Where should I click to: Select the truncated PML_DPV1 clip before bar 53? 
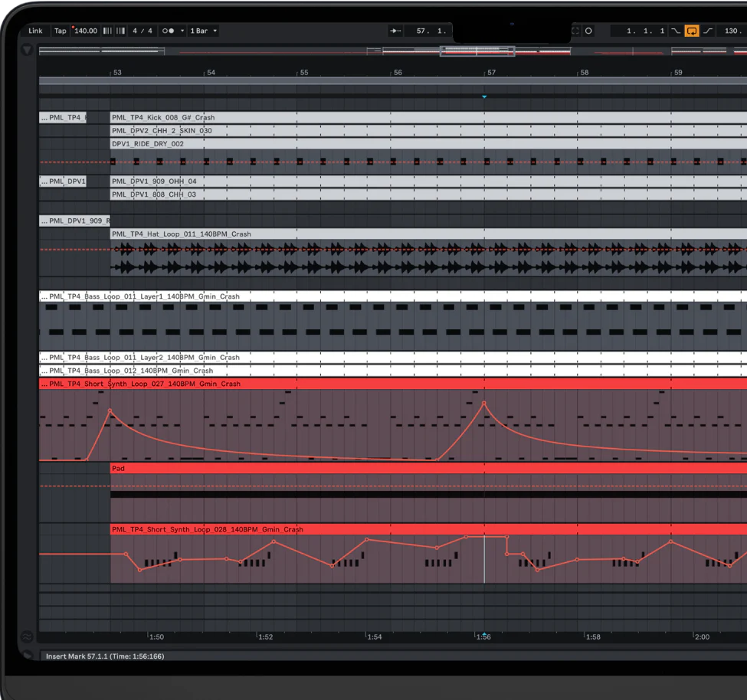click(63, 181)
